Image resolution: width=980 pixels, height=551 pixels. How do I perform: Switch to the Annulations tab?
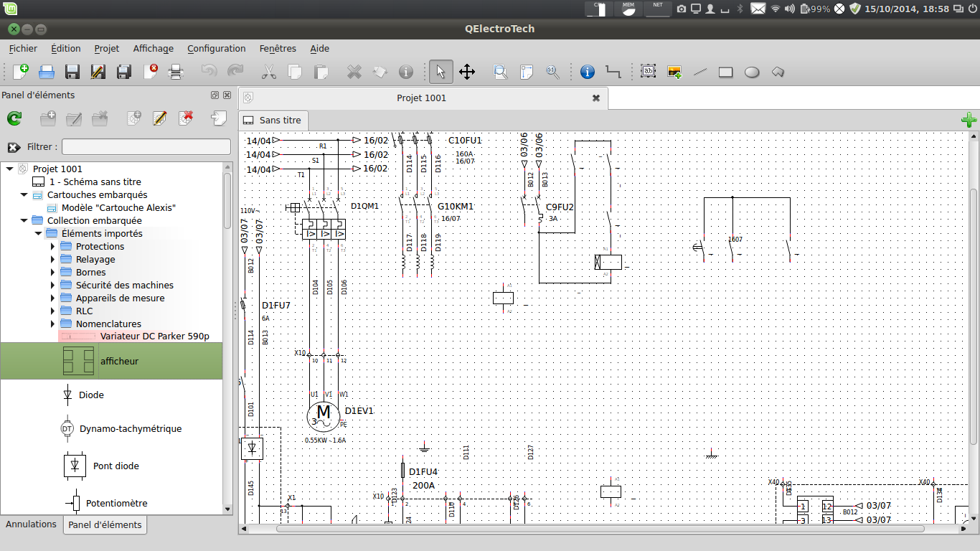(x=31, y=524)
